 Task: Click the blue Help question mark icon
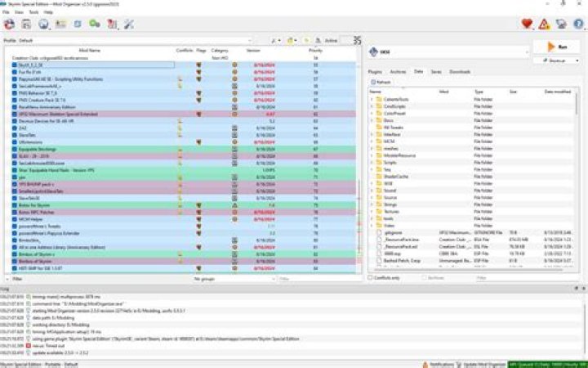pyautogui.click(x=578, y=24)
